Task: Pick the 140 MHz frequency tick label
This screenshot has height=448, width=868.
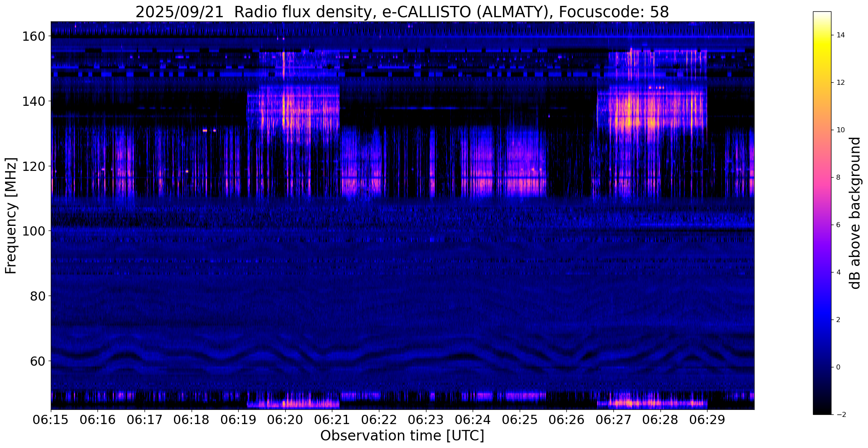Action: 34,101
